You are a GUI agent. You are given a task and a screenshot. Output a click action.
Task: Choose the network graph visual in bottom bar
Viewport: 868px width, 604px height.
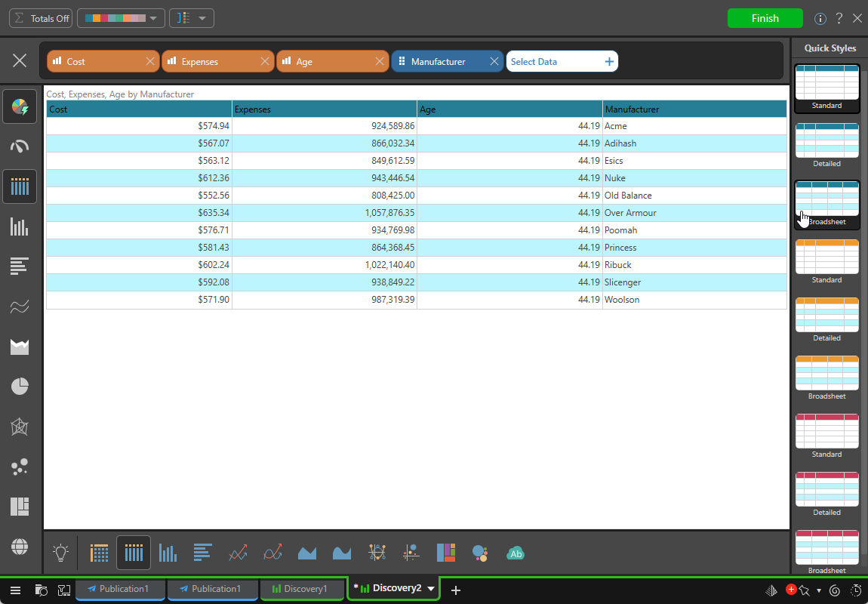click(x=377, y=553)
